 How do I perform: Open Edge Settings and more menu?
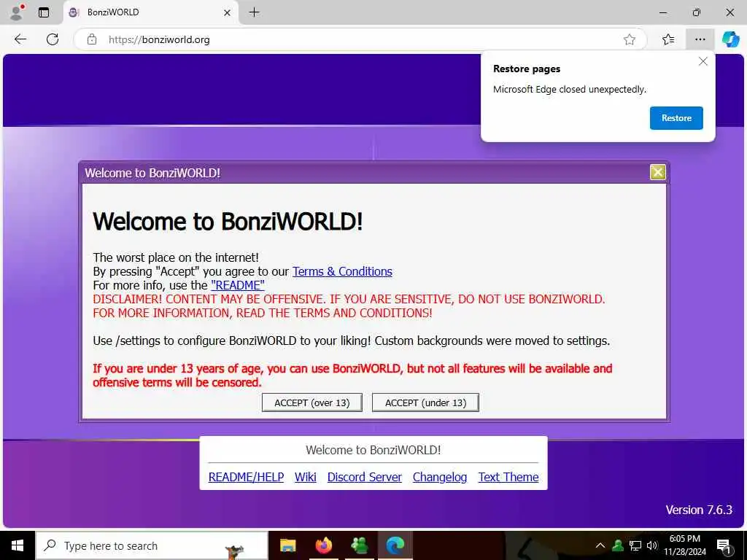[700, 39]
